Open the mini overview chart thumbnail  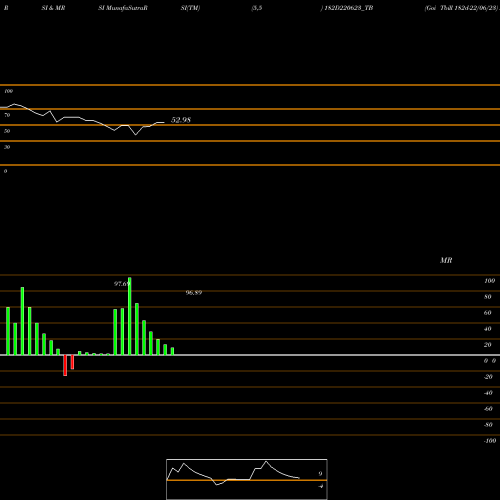click(247, 479)
